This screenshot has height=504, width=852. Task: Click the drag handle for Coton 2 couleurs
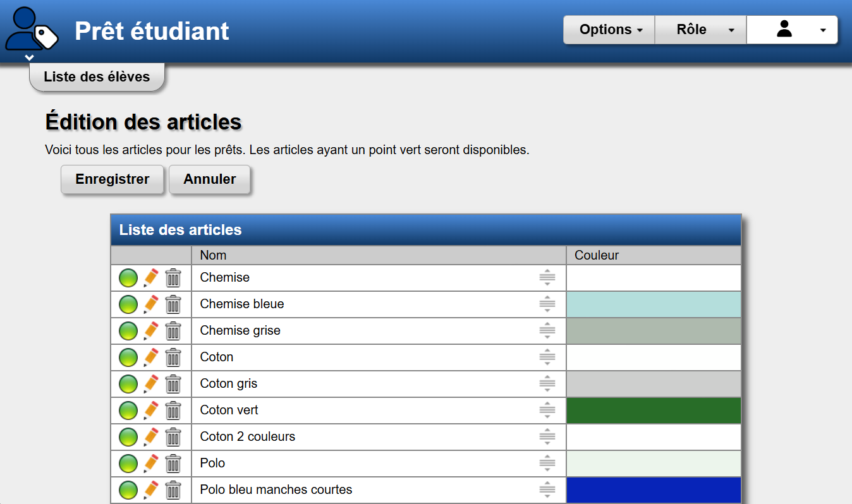[x=547, y=437]
